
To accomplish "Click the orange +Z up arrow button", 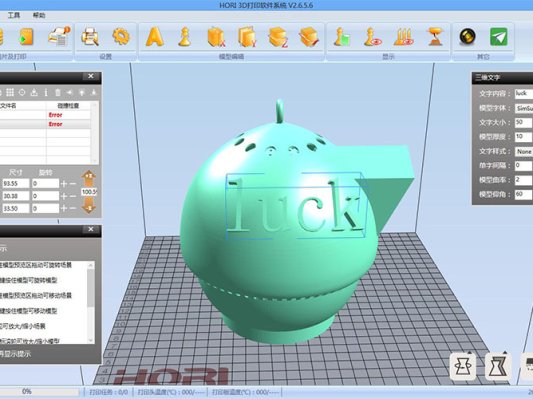I will 88,178.
